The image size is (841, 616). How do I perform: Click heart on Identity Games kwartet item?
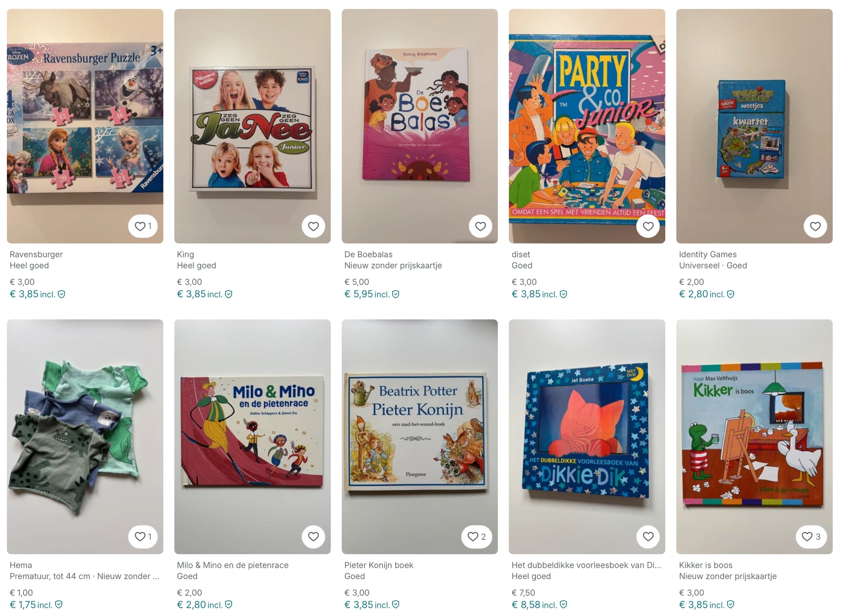click(x=815, y=227)
